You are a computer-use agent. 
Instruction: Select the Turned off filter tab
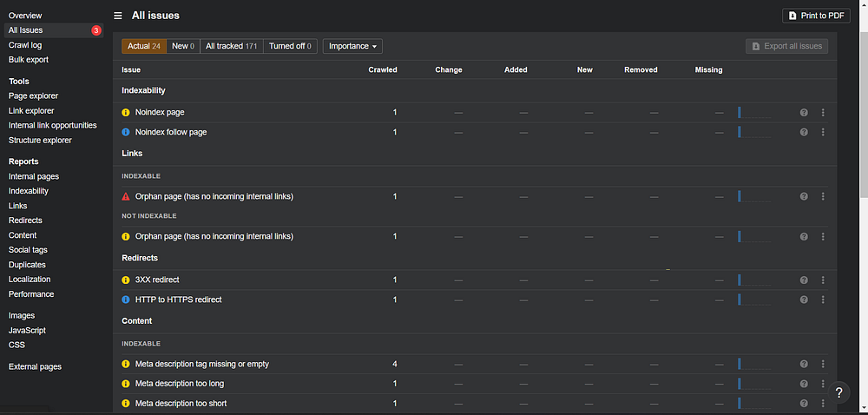click(x=291, y=46)
